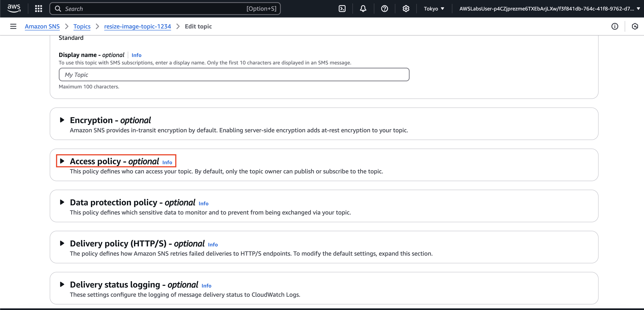Toggle the hamburger side navigation icon
Viewport: 644px width, 310px height.
click(13, 27)
